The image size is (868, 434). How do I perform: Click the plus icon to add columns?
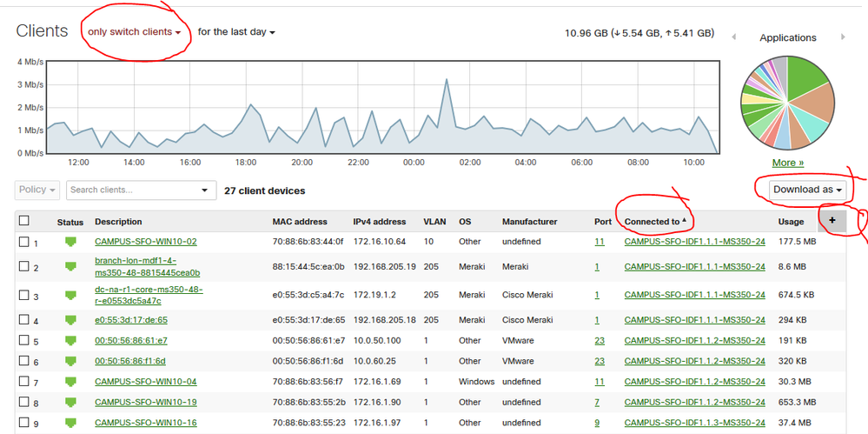pyautogui.click(x=832, y=221)
